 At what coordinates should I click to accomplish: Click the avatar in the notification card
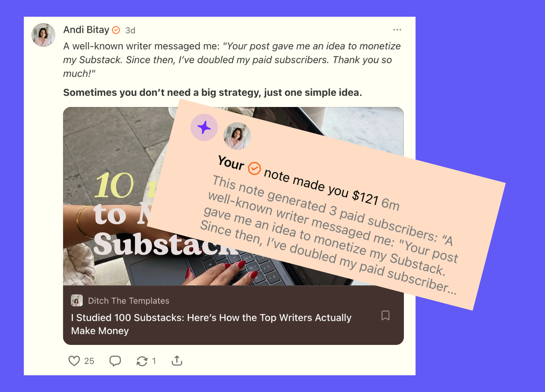[237, 136]
